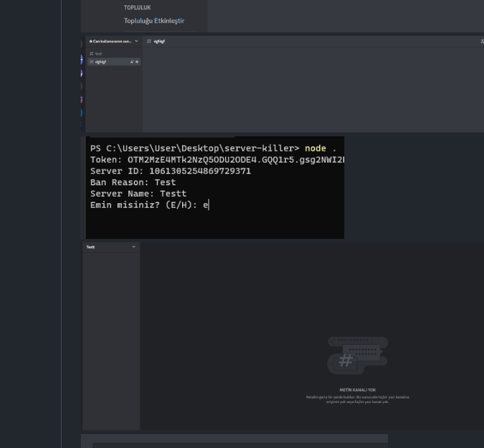484x448 pixels.
Task: Click the 'Emin misiniz? (E/H)' prompt line
Action: click(x=150, y=205)
